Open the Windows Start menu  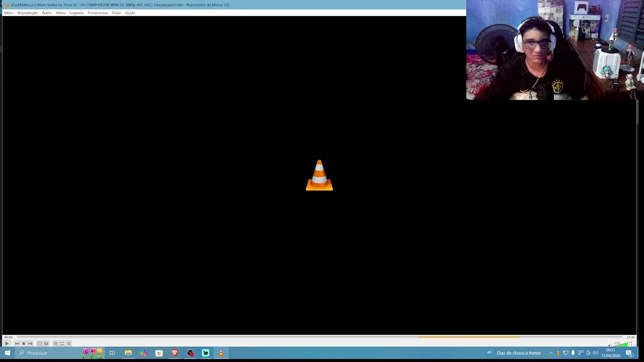8,353
